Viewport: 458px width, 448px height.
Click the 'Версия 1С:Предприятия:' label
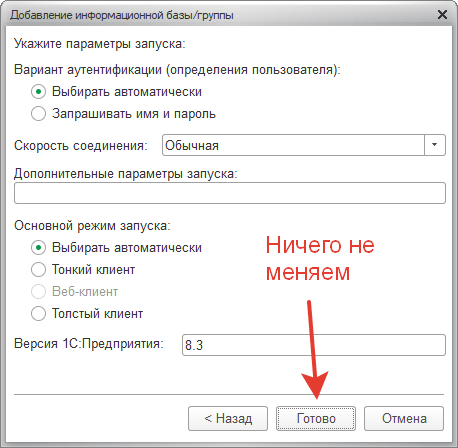89,343
